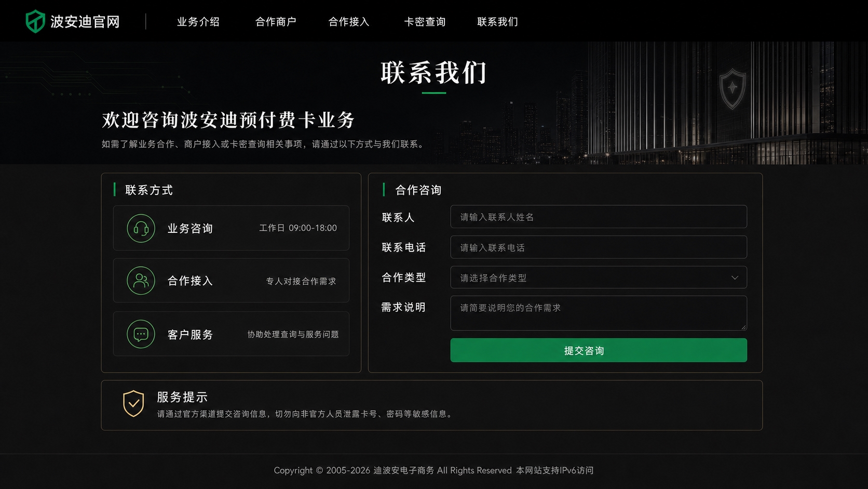This screenshot has width=868, height=489.
Task: Open the 卡密查询 page
Action: tap(425, 22)
